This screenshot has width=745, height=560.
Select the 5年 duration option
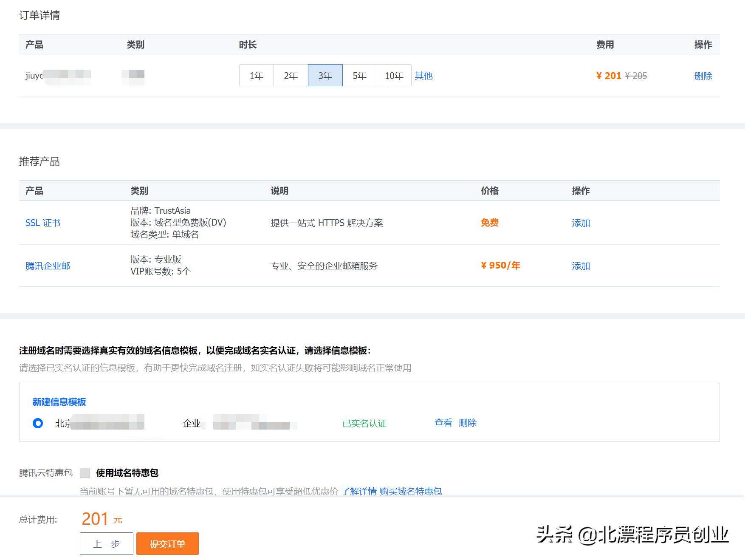(359, 75)
